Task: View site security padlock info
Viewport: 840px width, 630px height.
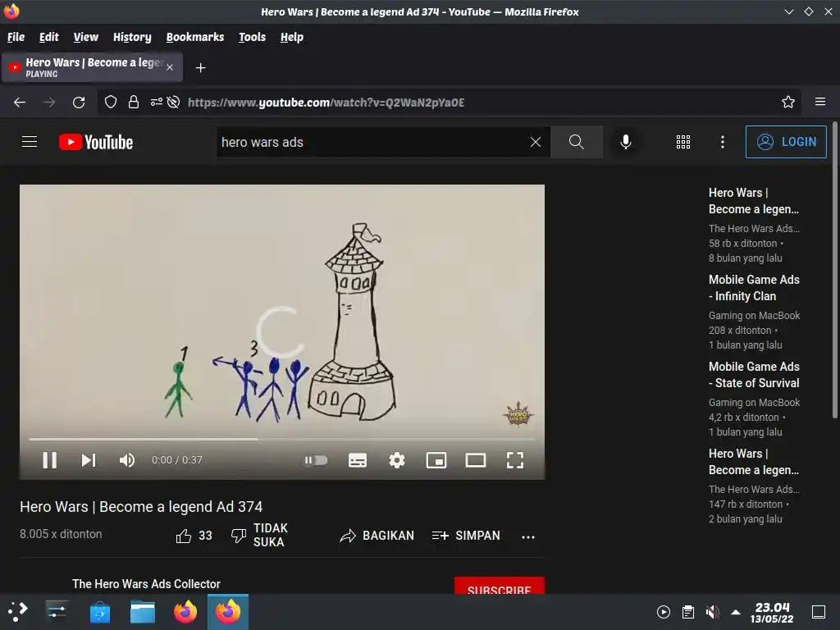Action: coord(134,102)
